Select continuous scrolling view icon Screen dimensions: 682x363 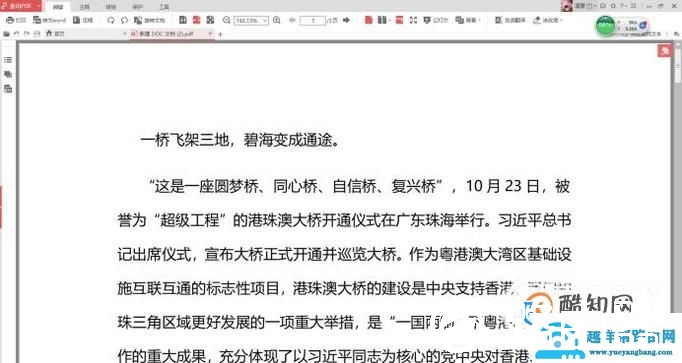pos(399,20)
